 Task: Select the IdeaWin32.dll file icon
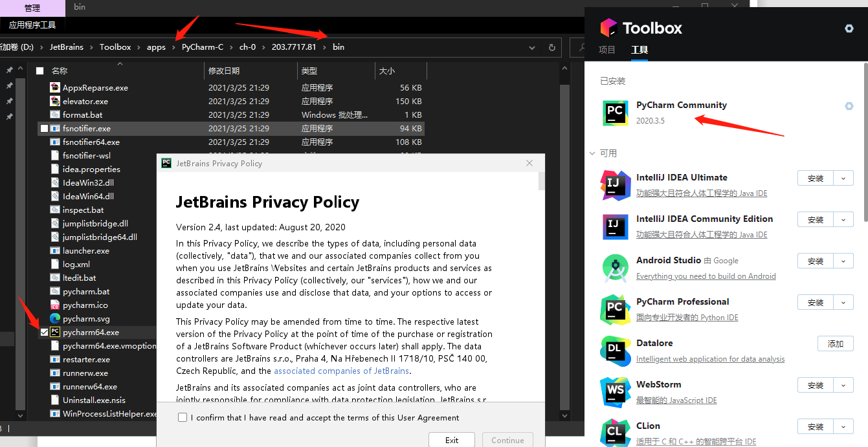pos(55,182)
